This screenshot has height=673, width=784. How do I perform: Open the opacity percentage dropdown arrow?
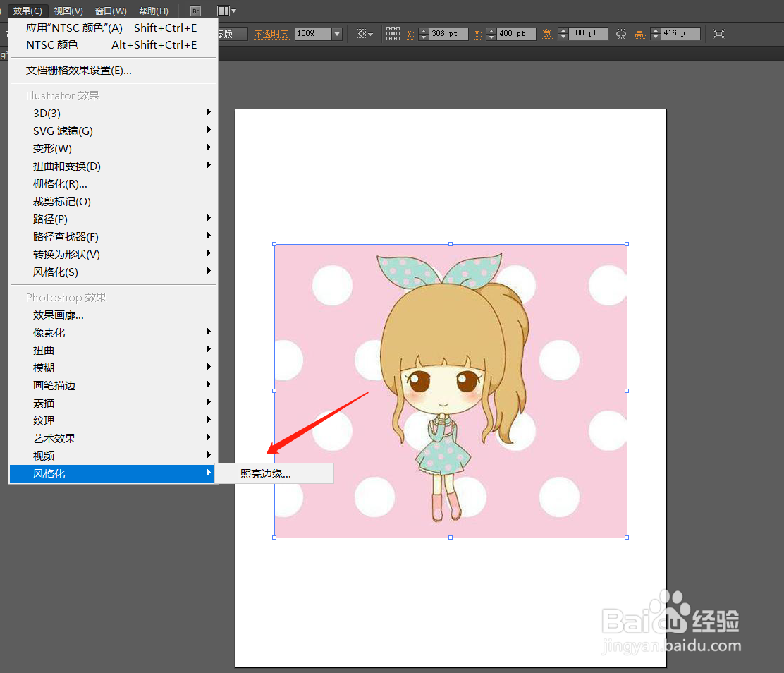tap(337, 34)
